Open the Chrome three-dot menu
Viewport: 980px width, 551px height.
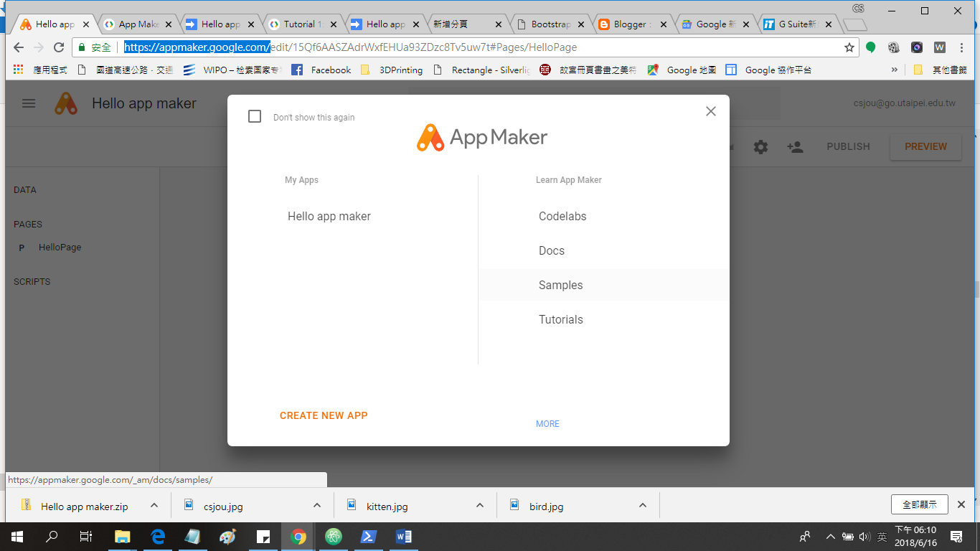pyautogui.click(x=963, y=47)
